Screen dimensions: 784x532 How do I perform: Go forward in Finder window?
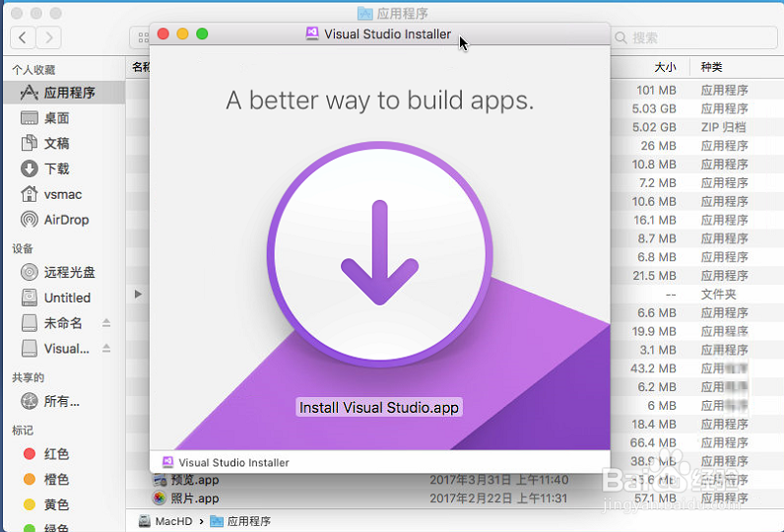point(48,37)
